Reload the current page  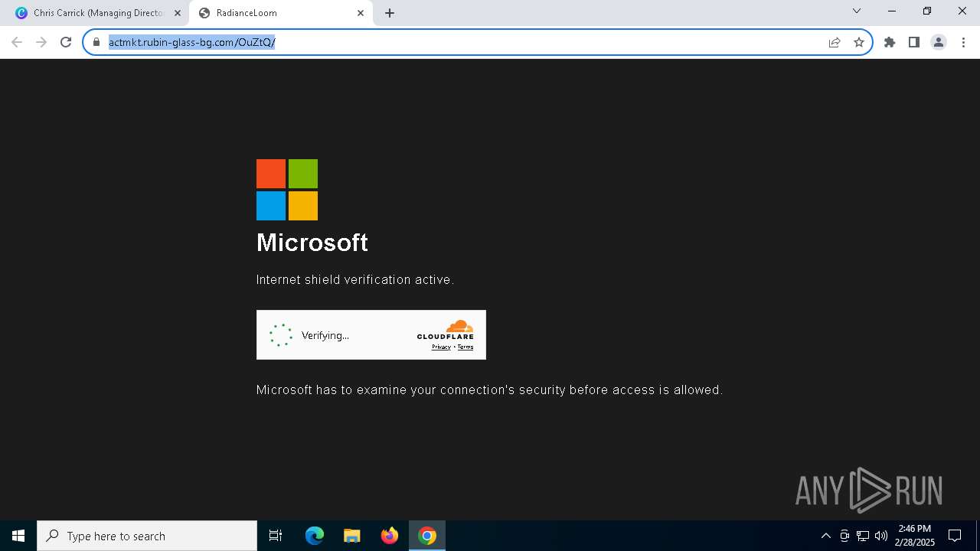[x=66, y=42]
